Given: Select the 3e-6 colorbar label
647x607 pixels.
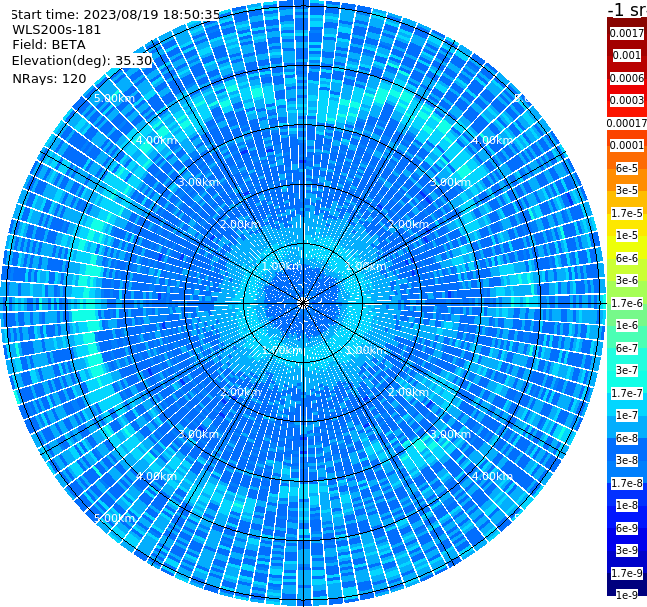Looking at the screenshot, I should (627, 280).
